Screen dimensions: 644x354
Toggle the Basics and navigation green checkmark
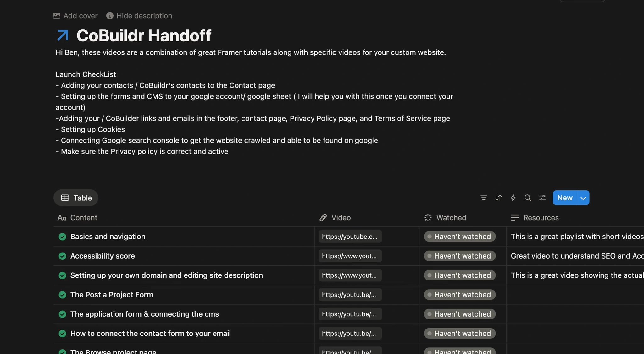(x=62, y=237)
